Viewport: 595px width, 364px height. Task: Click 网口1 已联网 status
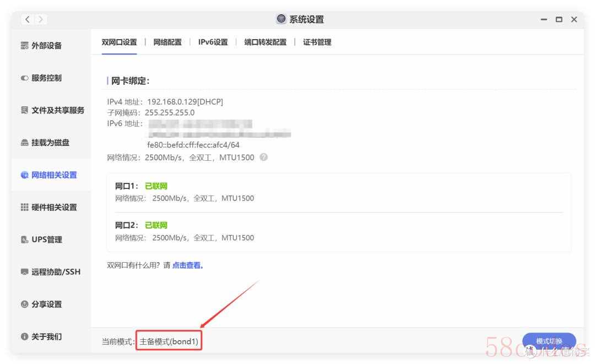tap(156, 186)
